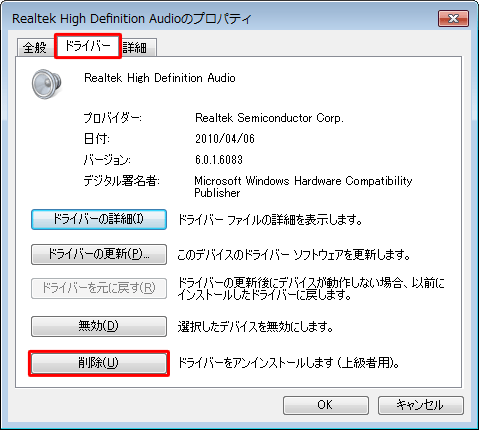The width and height of the screenshot is (479, 430).
Task: Click provider value Realtek Semiconductor Corp.
Action: click(x=269, y=118)
